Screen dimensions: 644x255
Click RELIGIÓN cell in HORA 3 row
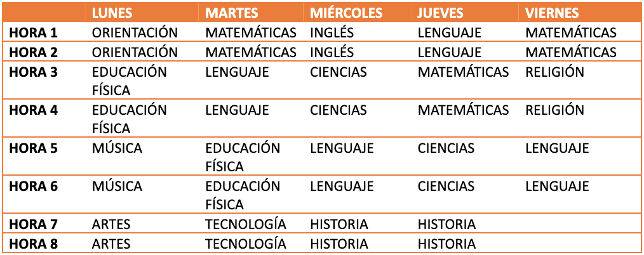554,72
